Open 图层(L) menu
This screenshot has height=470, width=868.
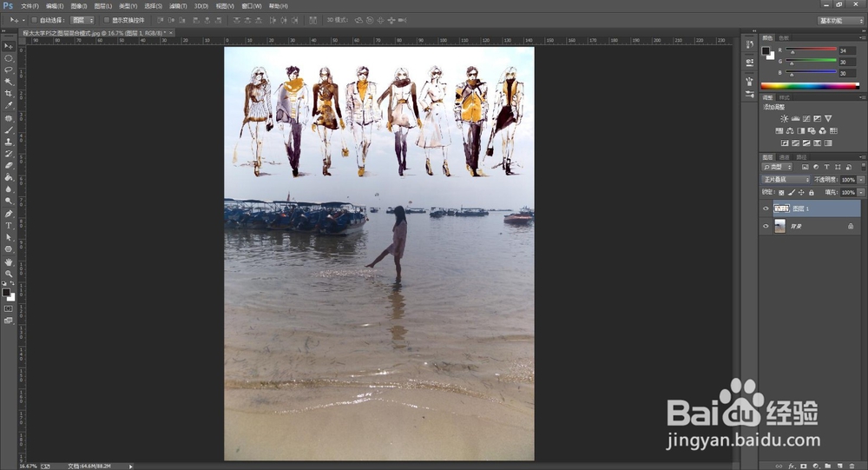pyautogui.click(x=103, y=6)
